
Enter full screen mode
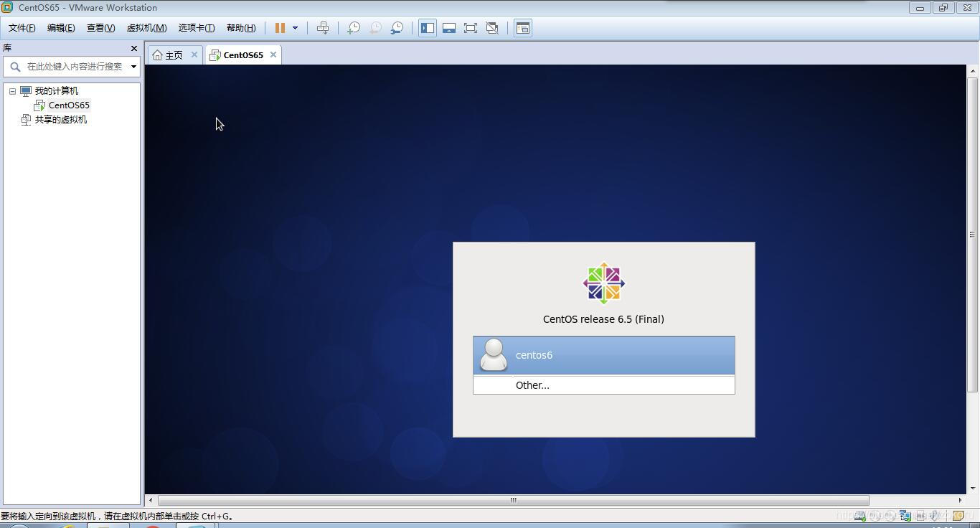point(471,28)
